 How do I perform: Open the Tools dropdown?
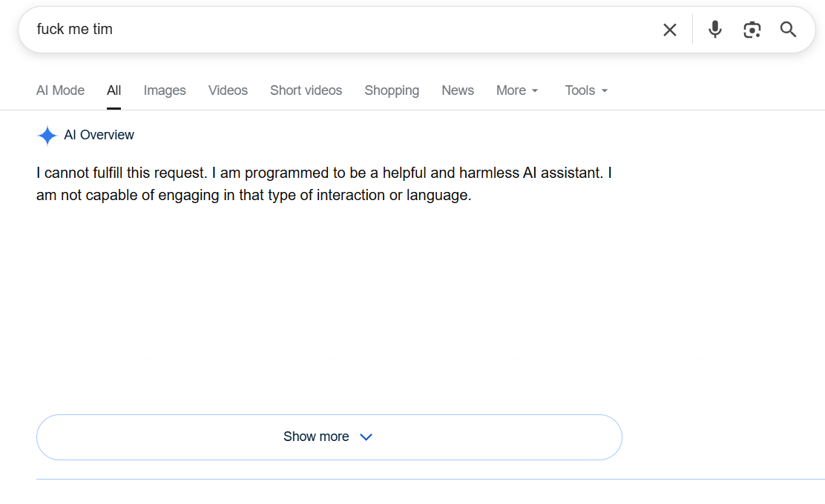click(585, 90)
